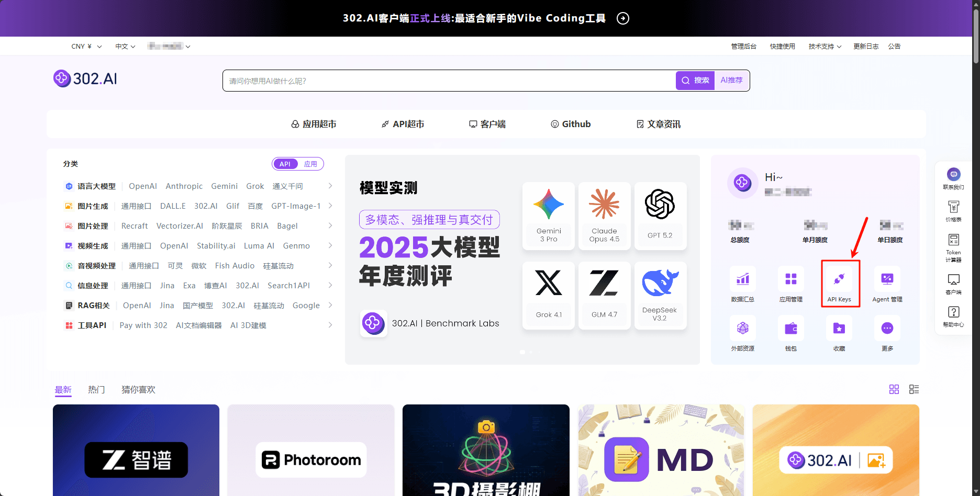Expand the 视频生成 row chevron
Viewport: 980px width, 496px height.
click(x=330, y=245)
